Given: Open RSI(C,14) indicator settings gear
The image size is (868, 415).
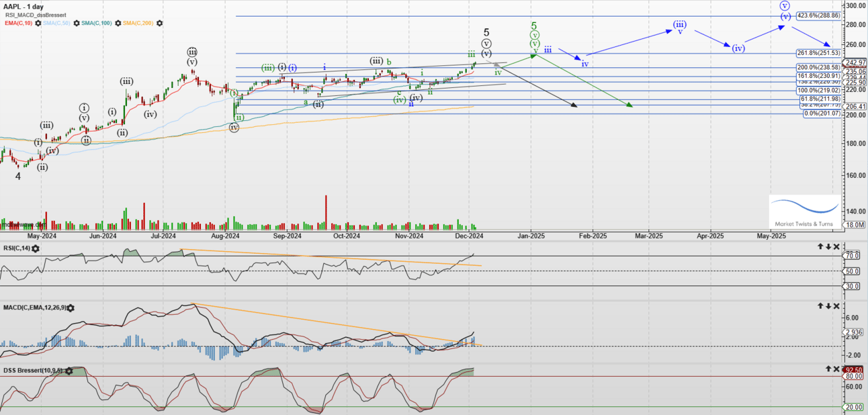Looking at the screenshot, I should (x=35, y=248).
